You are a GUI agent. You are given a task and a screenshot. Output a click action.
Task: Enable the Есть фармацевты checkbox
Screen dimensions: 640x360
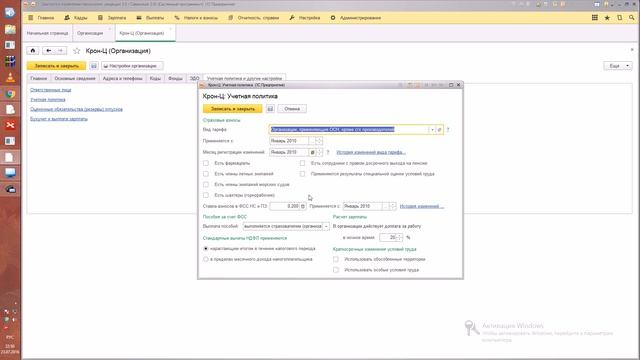coord(206,163)
